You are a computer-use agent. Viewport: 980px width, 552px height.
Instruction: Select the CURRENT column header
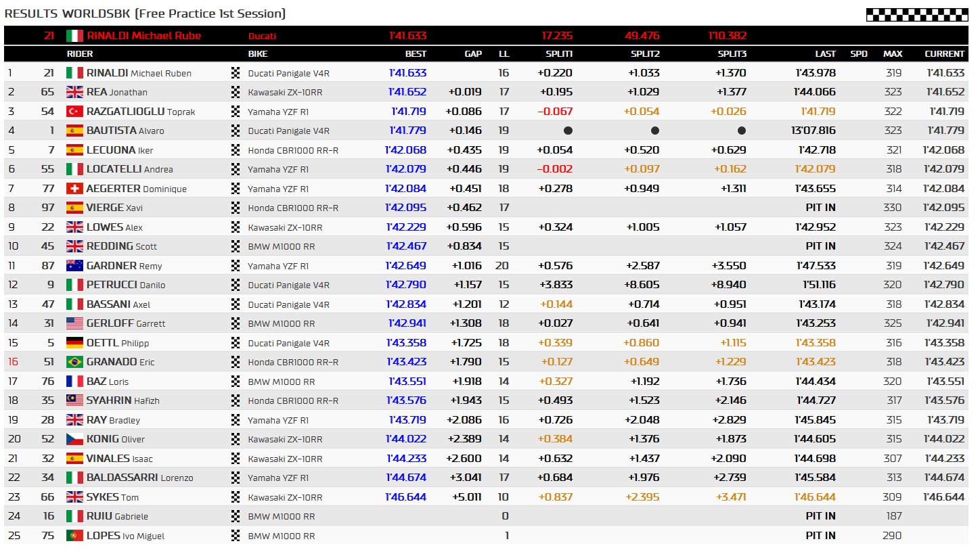pyautogui.click(x=945, y=54)
